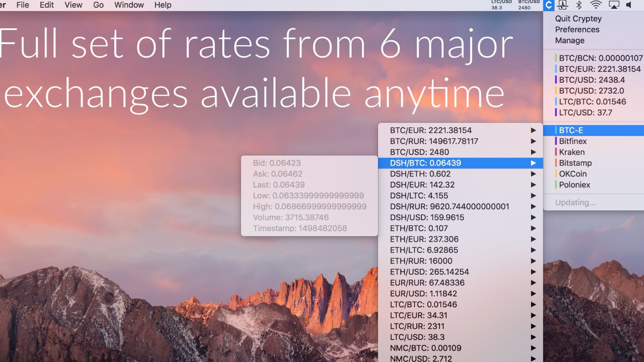The image size is (644, 362).
Task: Click the Last: 0.06439 value
Action: click(279, 185)
